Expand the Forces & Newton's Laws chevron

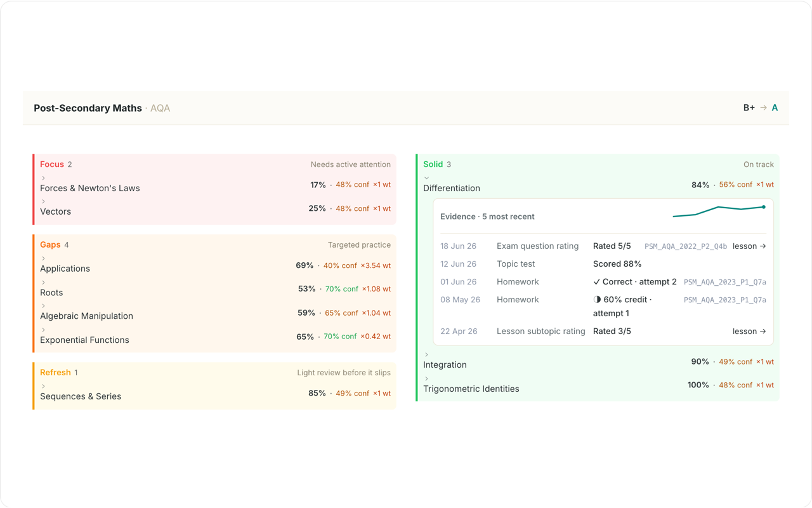43,178
